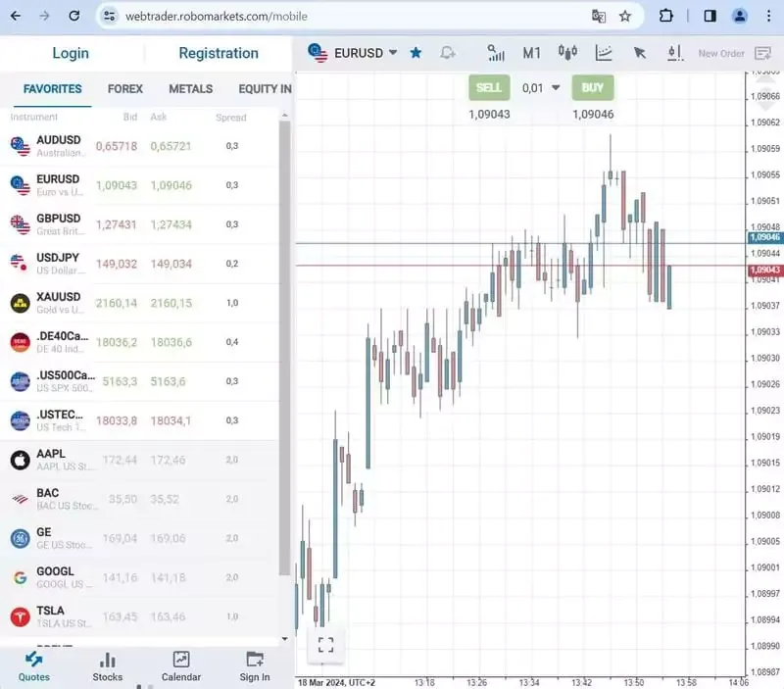784x689 pixels.
Task: Select AUDUSD instrument row
Action: click(139, 146)
